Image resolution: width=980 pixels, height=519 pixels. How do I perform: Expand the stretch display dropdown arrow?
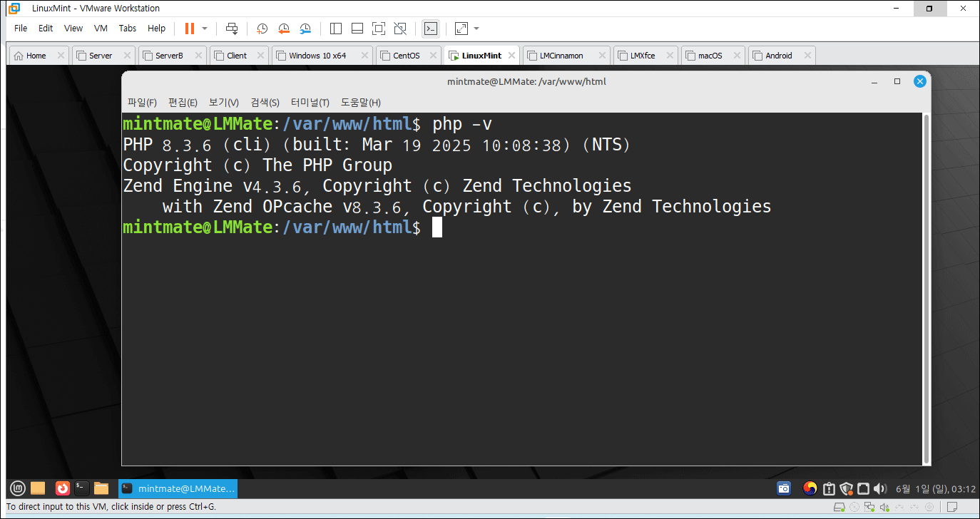(476, 29)
